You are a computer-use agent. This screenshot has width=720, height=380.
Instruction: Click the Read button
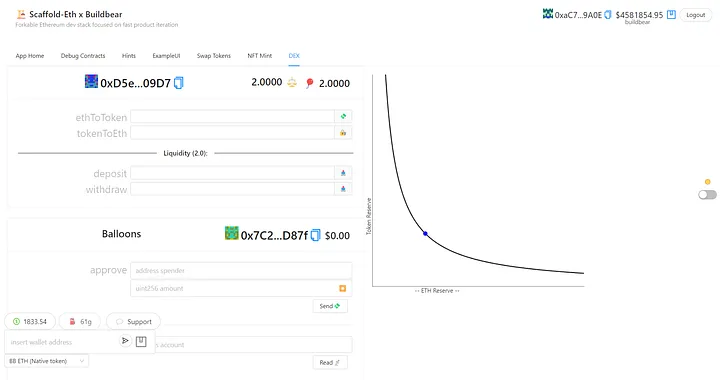(330, 363)
